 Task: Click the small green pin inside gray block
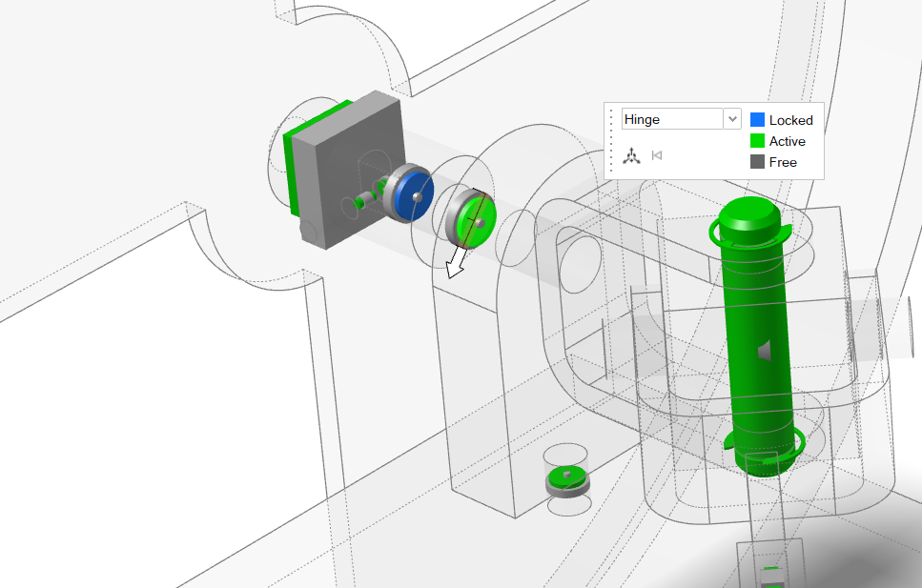coord(364,201)
